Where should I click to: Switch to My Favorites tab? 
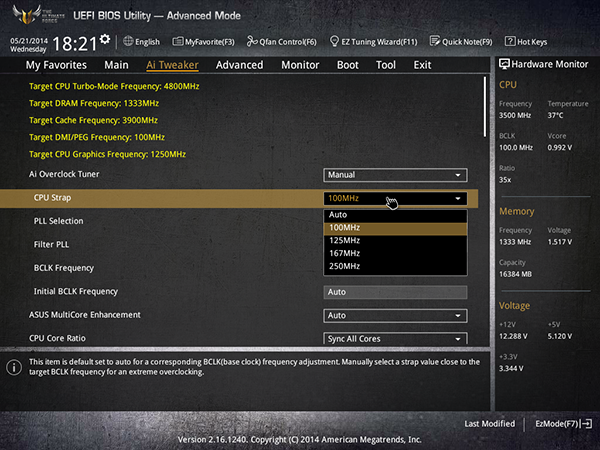[56, 65]
